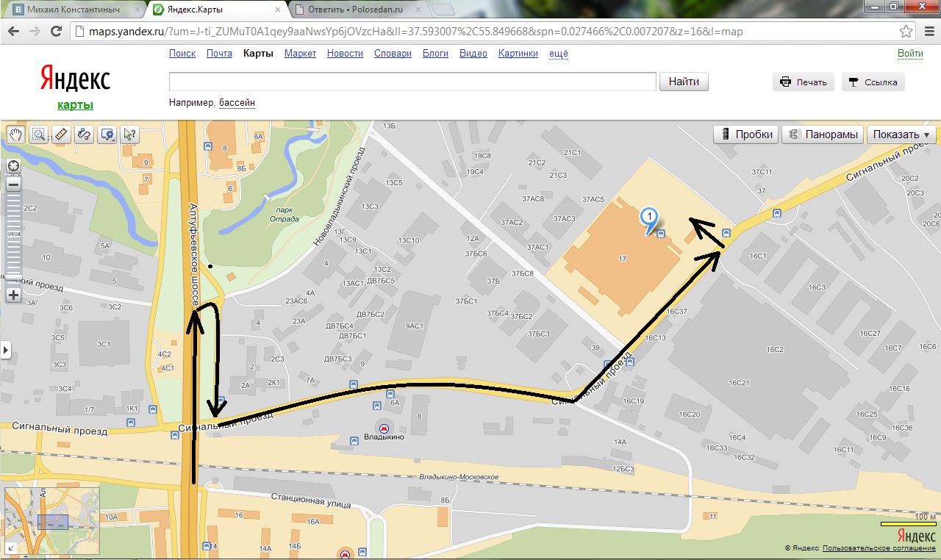The width and height of the screenshot is (941, 560).
Task: Click the zoom level slider track
Action: 13,240
